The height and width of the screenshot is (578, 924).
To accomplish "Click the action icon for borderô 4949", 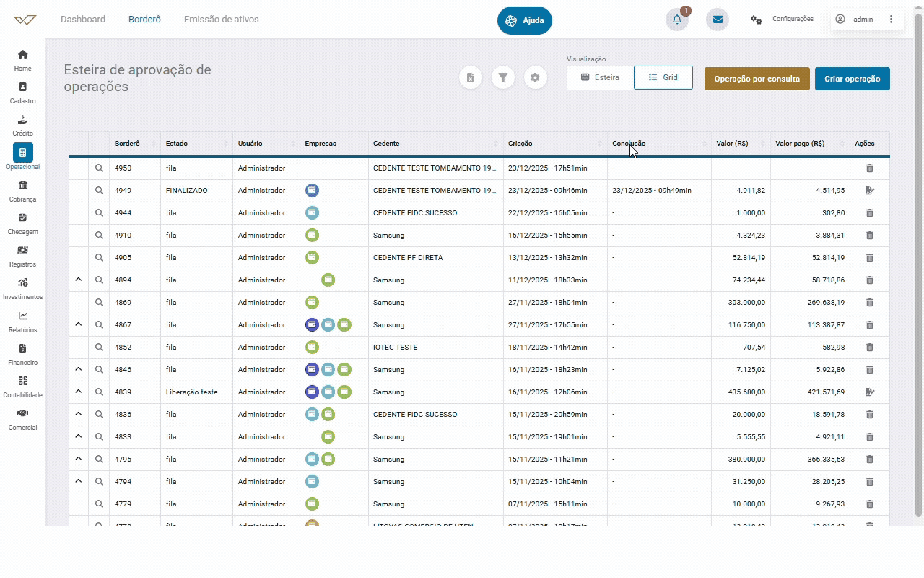I will coord(869,191).
